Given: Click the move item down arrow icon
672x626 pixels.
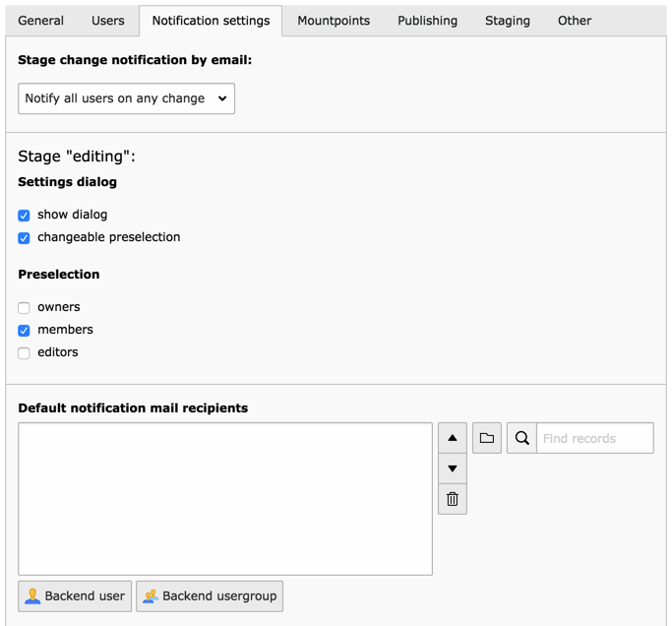Looking at the screenshot, I should coord(452,469).
